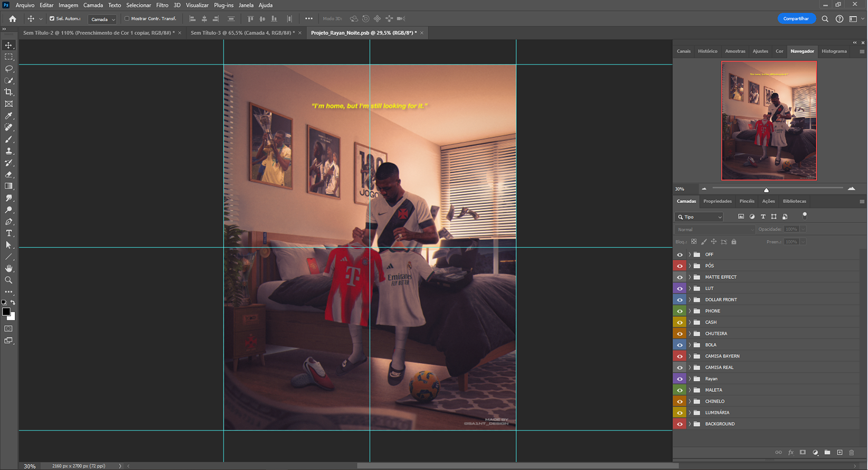
Task: Select the Eraser tool
Action: [x=9, y=175]
